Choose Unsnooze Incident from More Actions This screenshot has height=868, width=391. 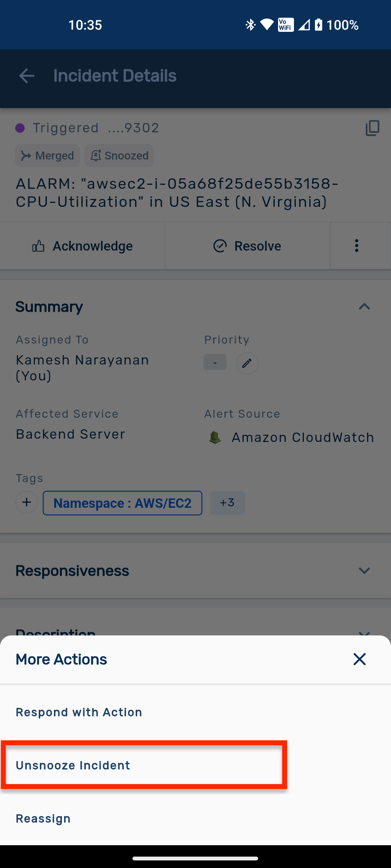click(x=73, y=765)
